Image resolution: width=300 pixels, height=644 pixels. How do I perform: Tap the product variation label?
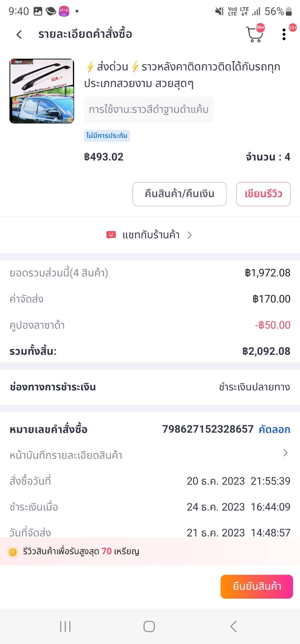click(149, 110)
